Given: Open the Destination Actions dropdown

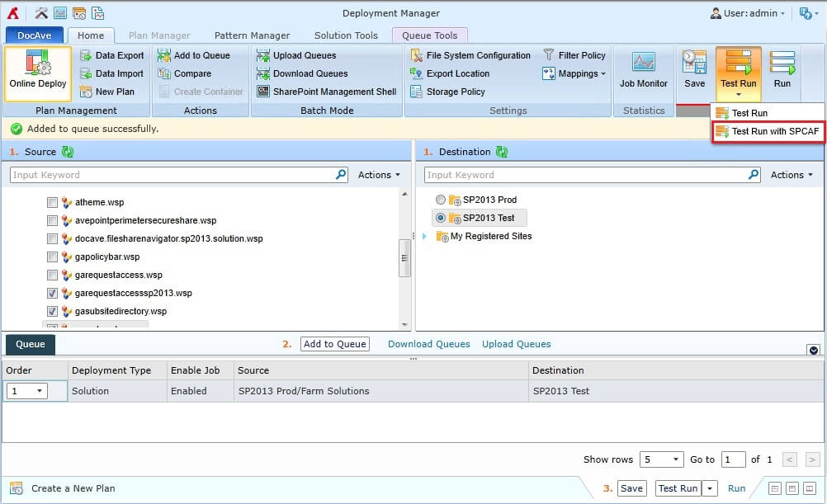Looking at the screenshot, I should click(792, 175).
